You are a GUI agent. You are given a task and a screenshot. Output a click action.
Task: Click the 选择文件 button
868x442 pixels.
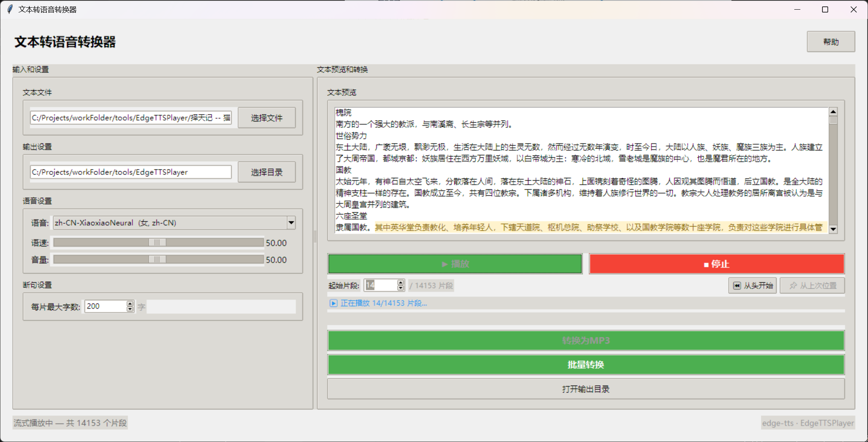[x=266, y=118]
